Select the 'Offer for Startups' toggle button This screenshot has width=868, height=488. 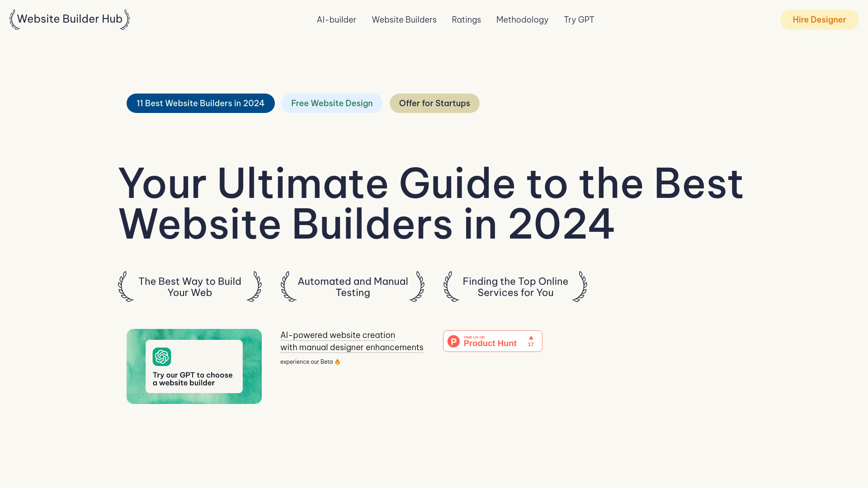[434, 103]
